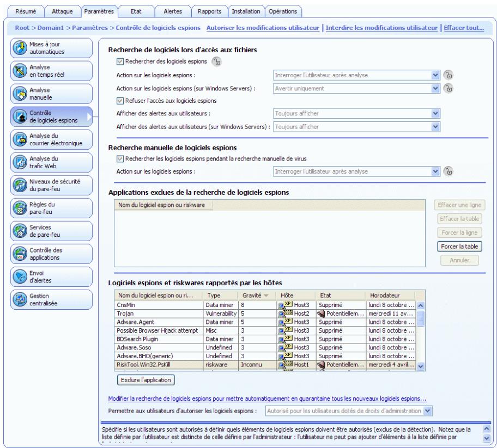Click host icon in RiskTool.Win32.PsKill row
The width and height of the screenshot is (497, 448).
click(x=285, y=364)
